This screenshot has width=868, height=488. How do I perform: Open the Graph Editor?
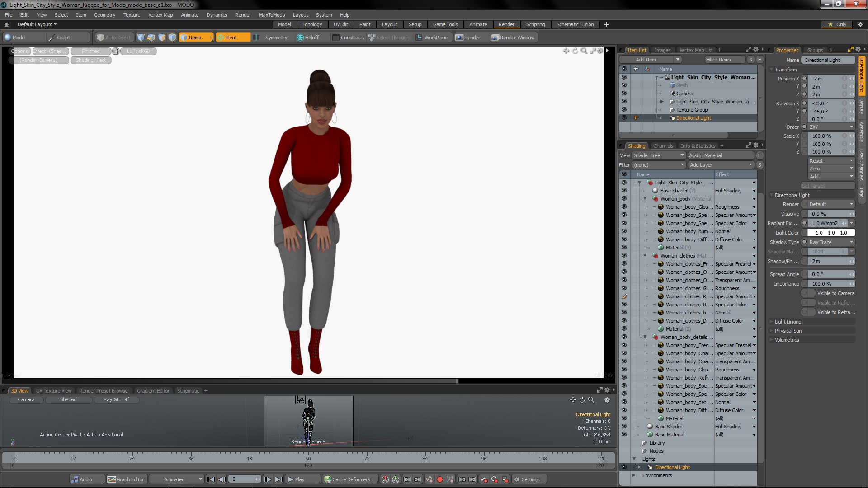pyautogui.click(x=126, y=479)
